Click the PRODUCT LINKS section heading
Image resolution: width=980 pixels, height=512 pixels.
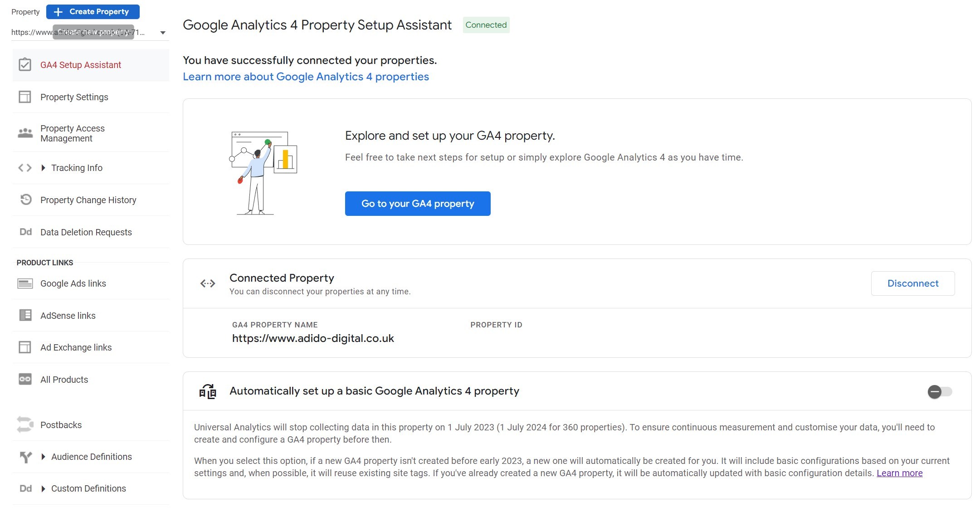click(45, 263)
